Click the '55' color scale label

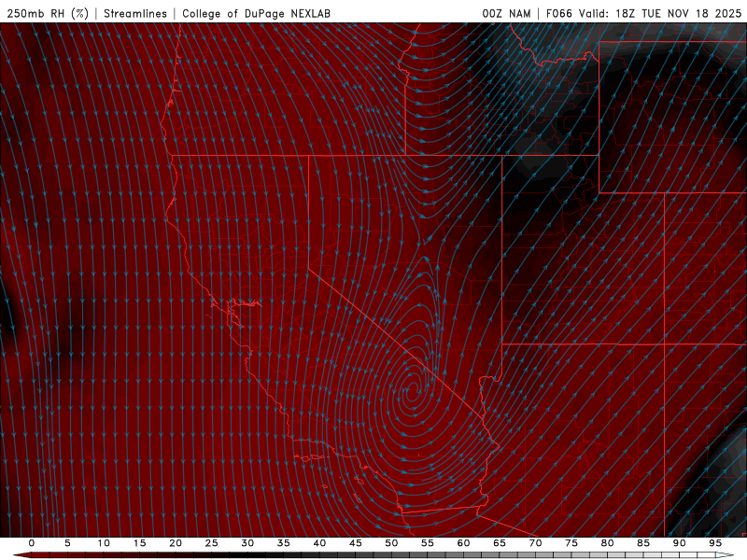click(x=428, y=543)
